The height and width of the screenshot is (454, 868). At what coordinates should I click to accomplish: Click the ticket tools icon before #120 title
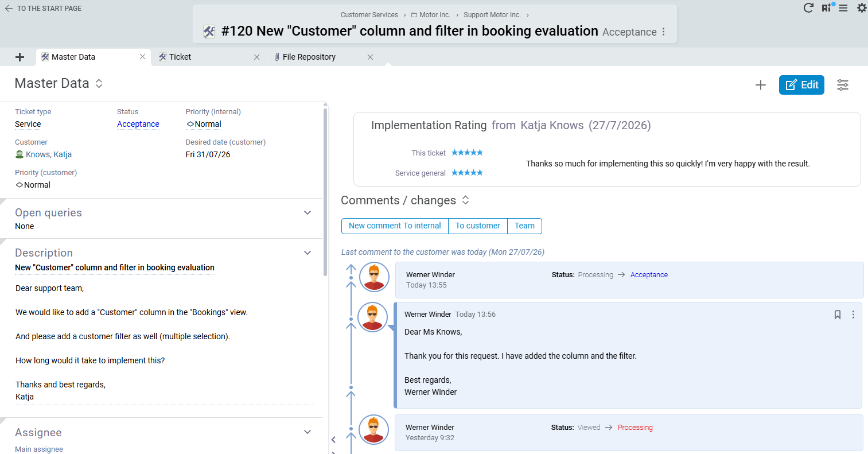pyautogui.click(x=209, y=32)
